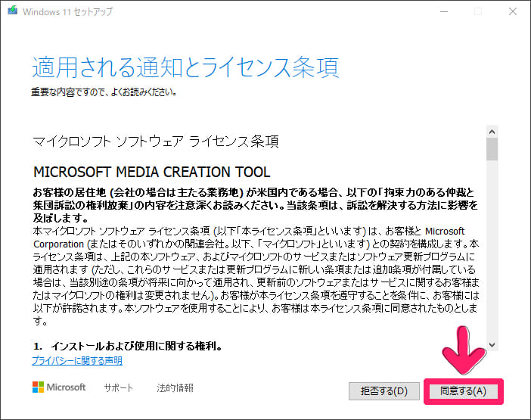531x420 pixels.
Task: Click the マイクロソフト ソフトウェア ライセンス条項 heading
Action: tap(156, 142)
